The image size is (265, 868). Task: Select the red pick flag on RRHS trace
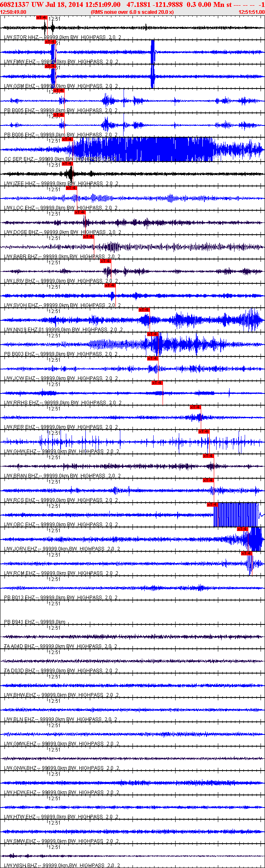157,383
